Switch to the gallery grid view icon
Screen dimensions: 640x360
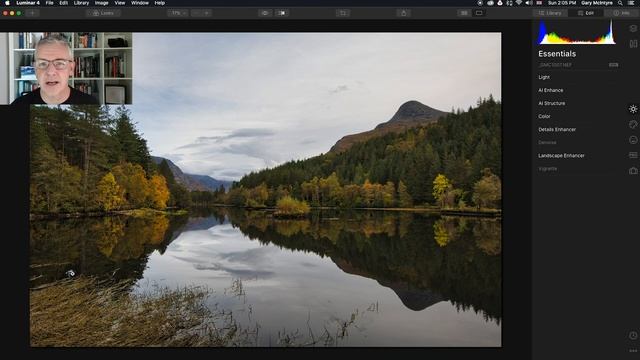pos(464,13)
